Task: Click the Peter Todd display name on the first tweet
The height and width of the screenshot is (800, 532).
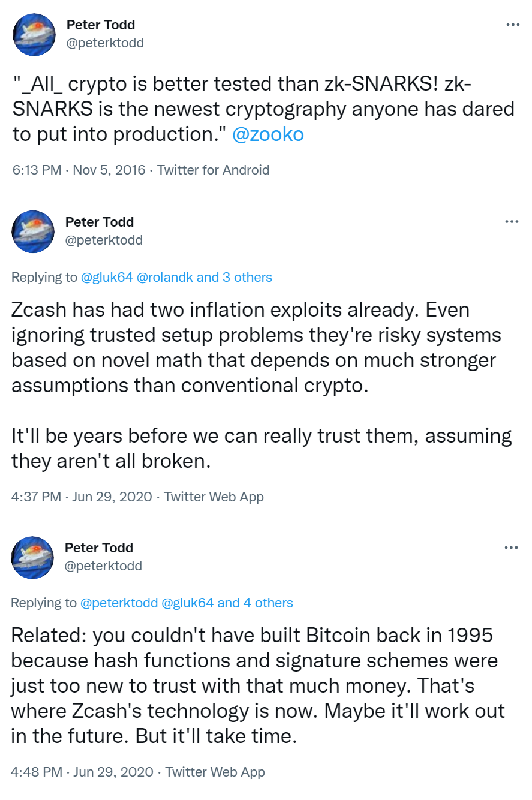Action: click(x=100, y=25)
